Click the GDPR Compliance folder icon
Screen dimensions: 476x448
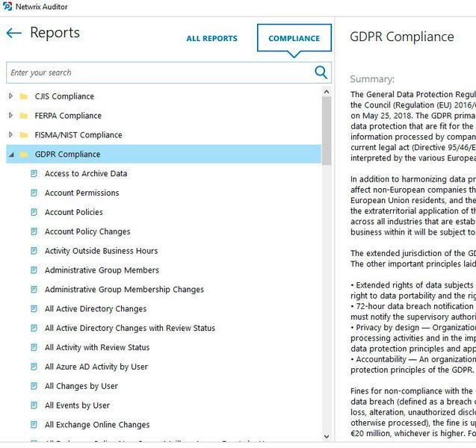[24, 155]
